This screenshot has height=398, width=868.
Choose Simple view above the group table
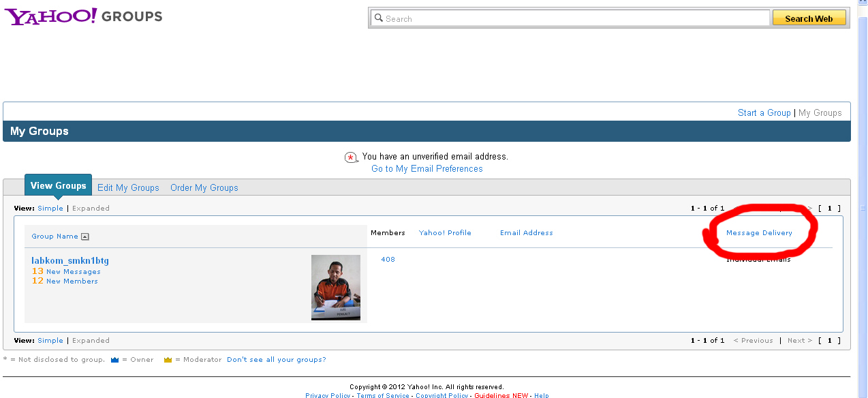click(x=50, y=209)
